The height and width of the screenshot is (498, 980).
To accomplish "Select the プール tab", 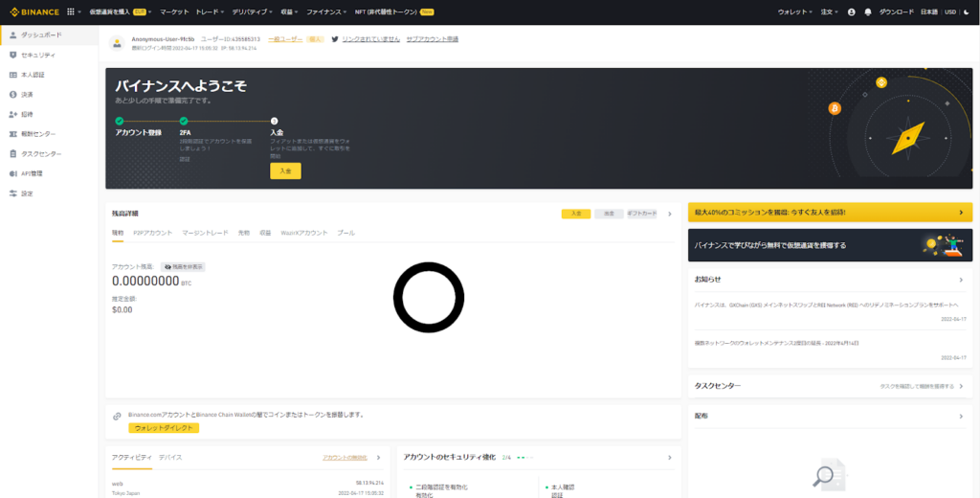I will [345, 233].
